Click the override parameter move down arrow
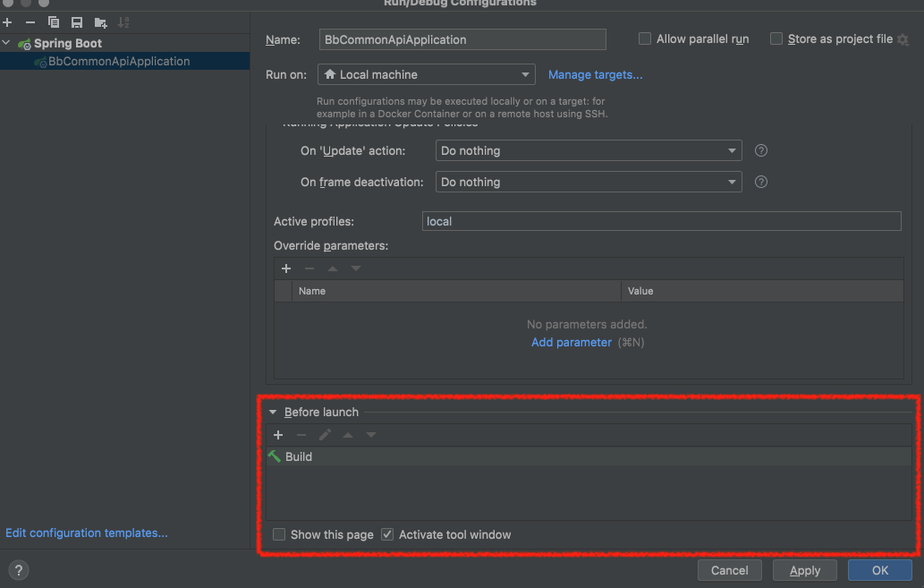 pos(356,268)
